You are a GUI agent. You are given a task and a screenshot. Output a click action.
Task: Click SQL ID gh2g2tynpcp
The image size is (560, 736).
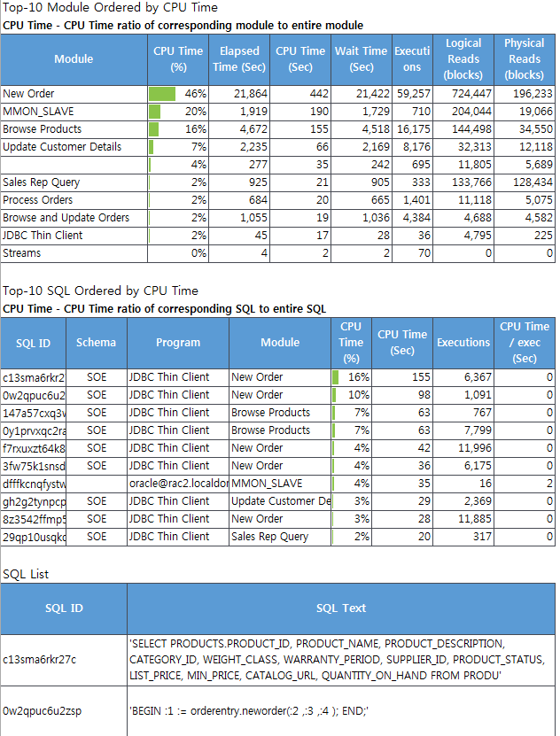[x=34, y=502]
